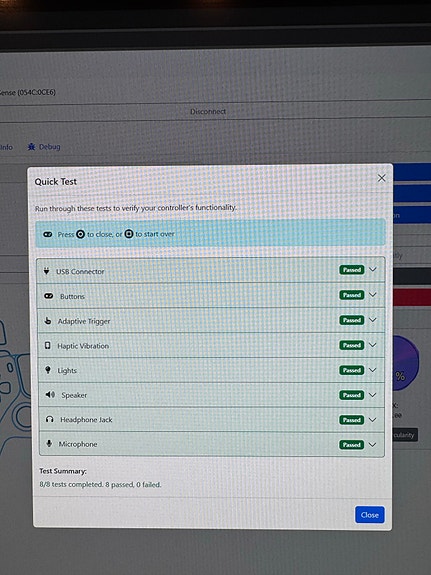Click the purple battery percentage circle
This screenshot has height=575, width=431.
pos(405,363)
